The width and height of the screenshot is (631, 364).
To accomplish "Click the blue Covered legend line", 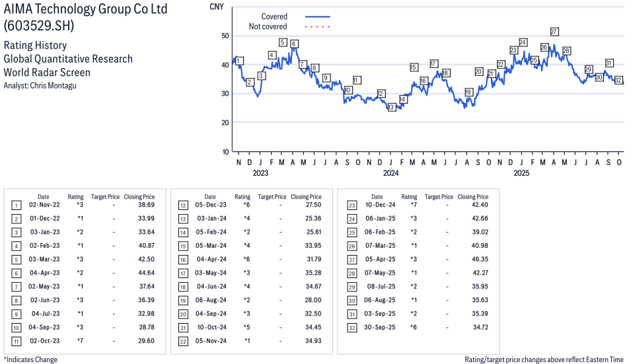I will tap(317, 17).
